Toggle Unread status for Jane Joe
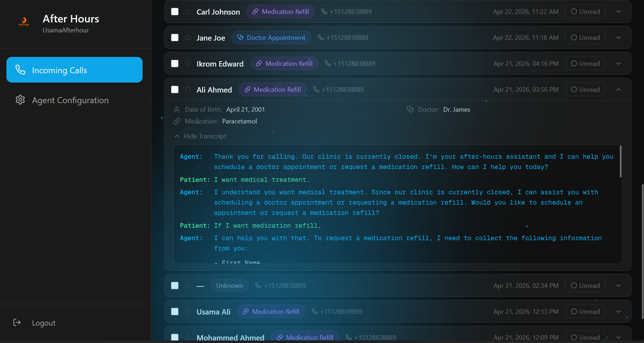The image size is (644, 343). tap(585, 38)
